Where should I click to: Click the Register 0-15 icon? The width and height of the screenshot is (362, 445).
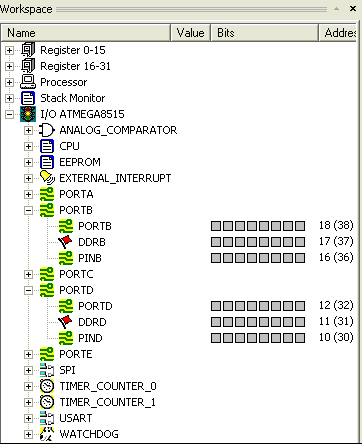(28, 50)
